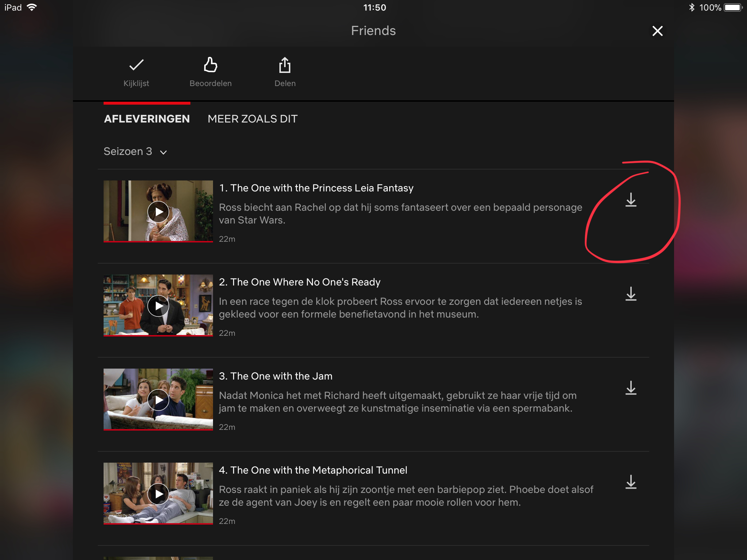
Task: Play episode 2 Where No One's Ready
Action: coord(158,306)
